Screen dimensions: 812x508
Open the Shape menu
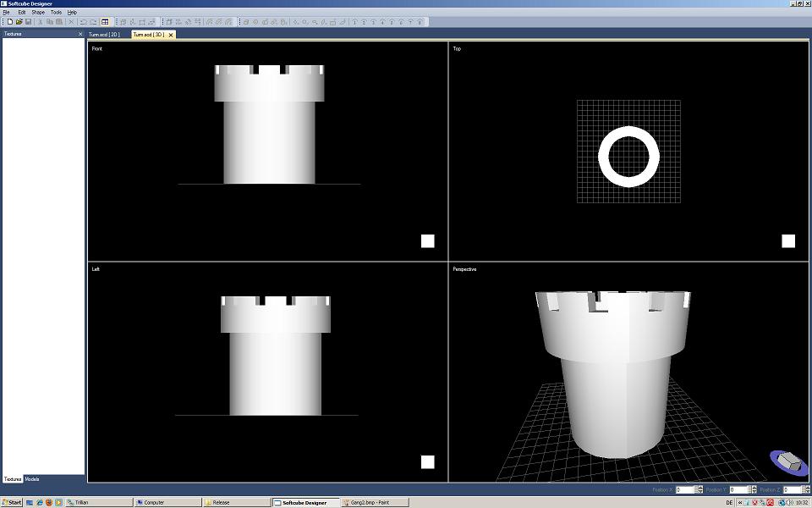[x=38, y=13]
